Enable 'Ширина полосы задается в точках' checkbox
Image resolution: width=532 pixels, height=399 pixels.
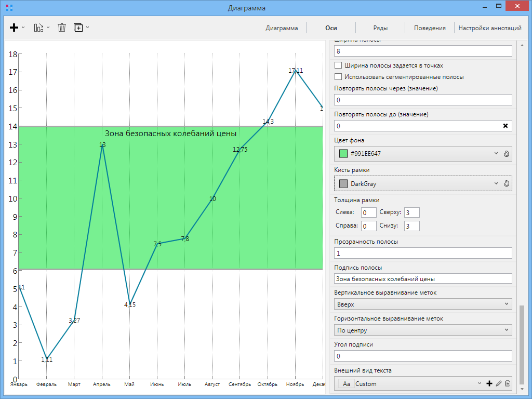338,65
